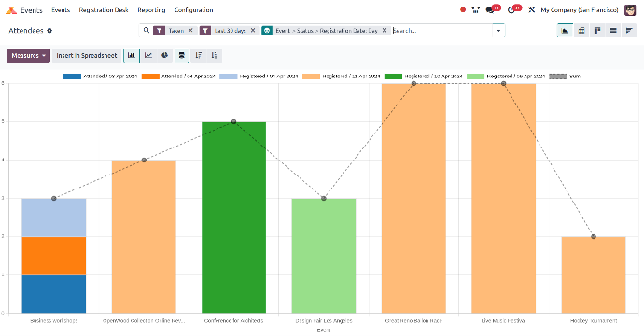Click the search magnifier icon
Viewport: 644px width, 336px height.
click(x=147, y=31)
